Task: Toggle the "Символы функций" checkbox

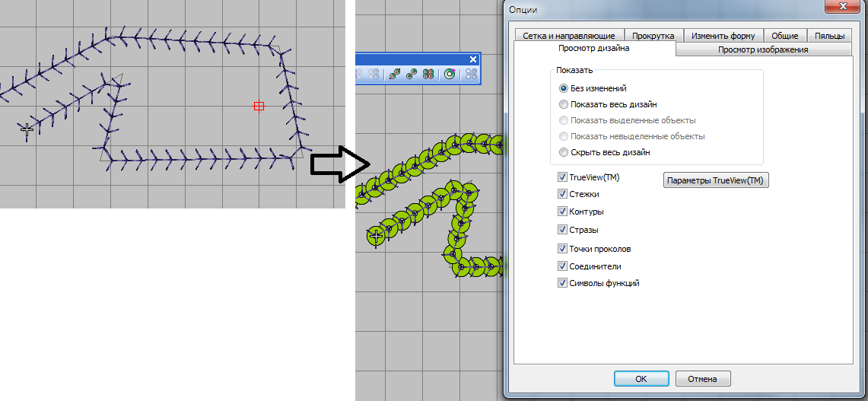Action: tap(563, 283)
